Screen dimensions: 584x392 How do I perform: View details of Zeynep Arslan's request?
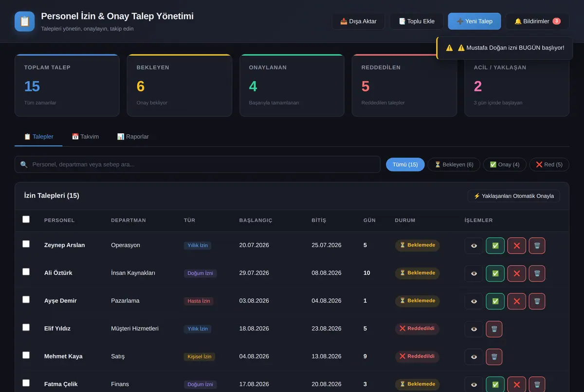click(474, 246)
